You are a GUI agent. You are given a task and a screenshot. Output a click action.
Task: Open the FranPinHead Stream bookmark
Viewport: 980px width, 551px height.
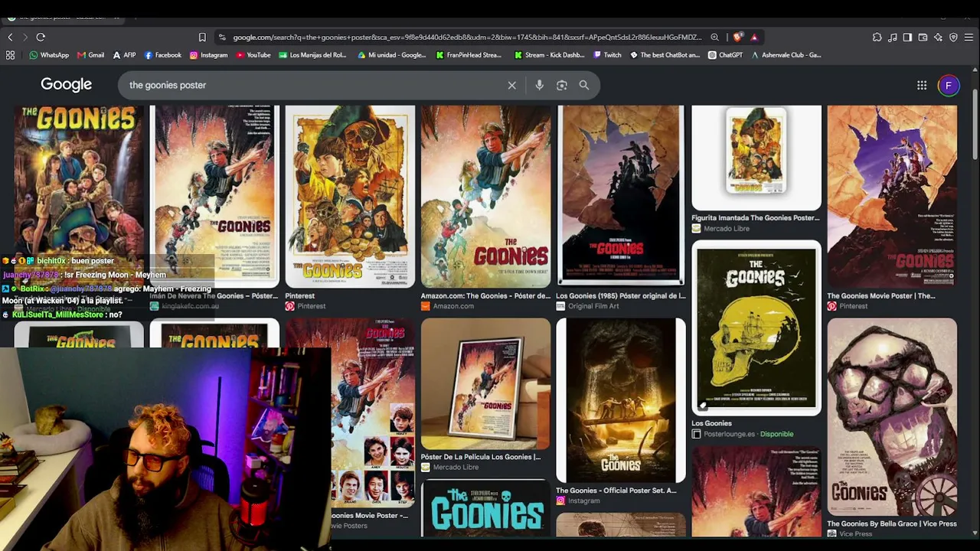(469, 55)
